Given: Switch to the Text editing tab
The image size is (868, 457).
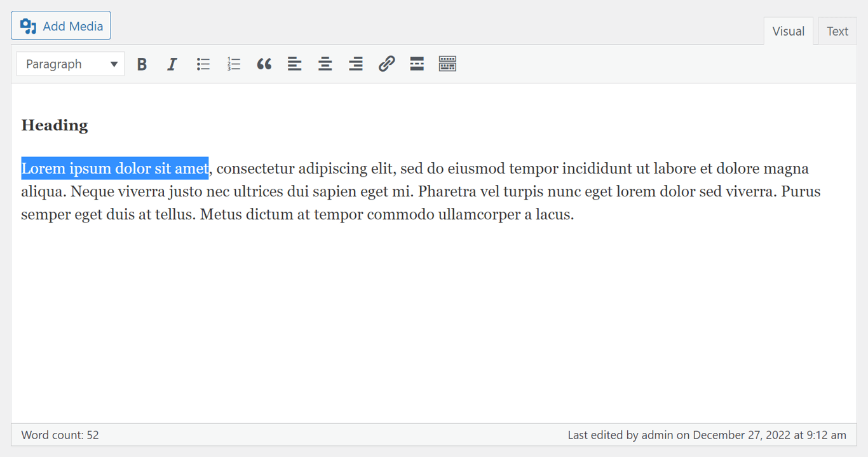Looking at the screenshot, I should pos(837,31).
